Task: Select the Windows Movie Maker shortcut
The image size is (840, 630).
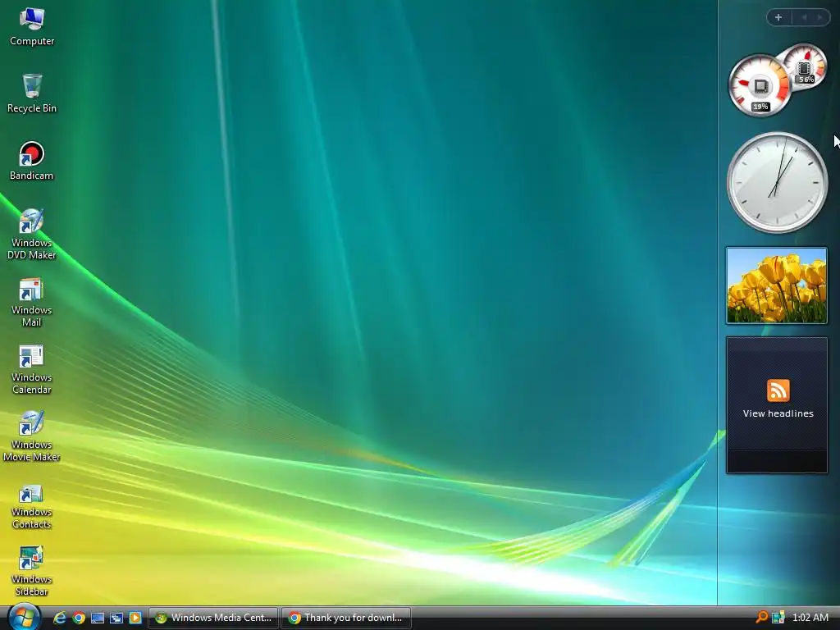Action: pyautogui.click(x=32, y=436)
